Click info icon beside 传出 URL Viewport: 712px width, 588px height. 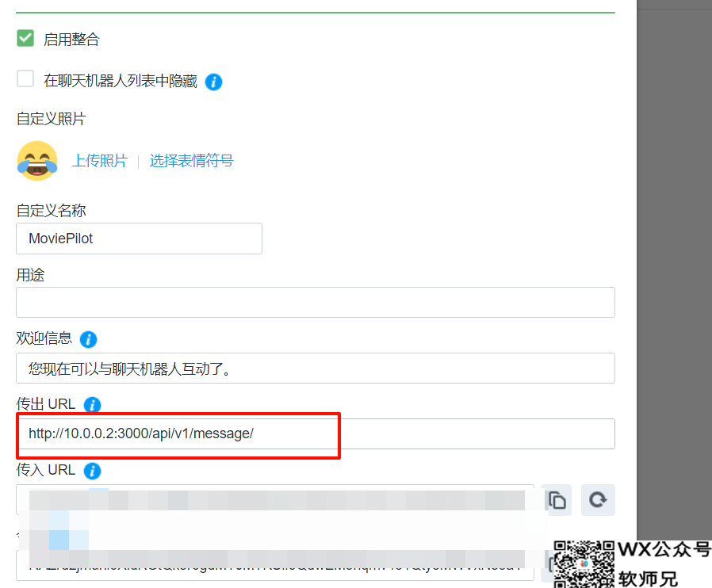tap(92, 405)
